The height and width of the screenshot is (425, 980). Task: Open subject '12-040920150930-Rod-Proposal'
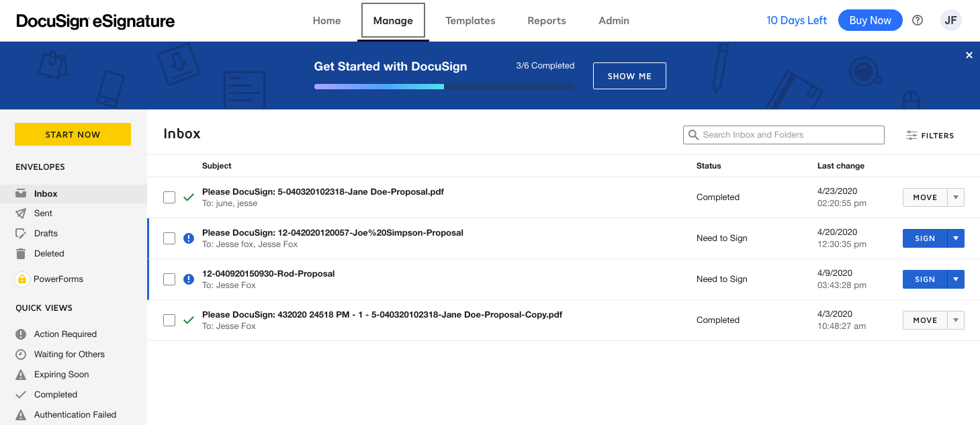pyautogui.click(x=269, y=274)
